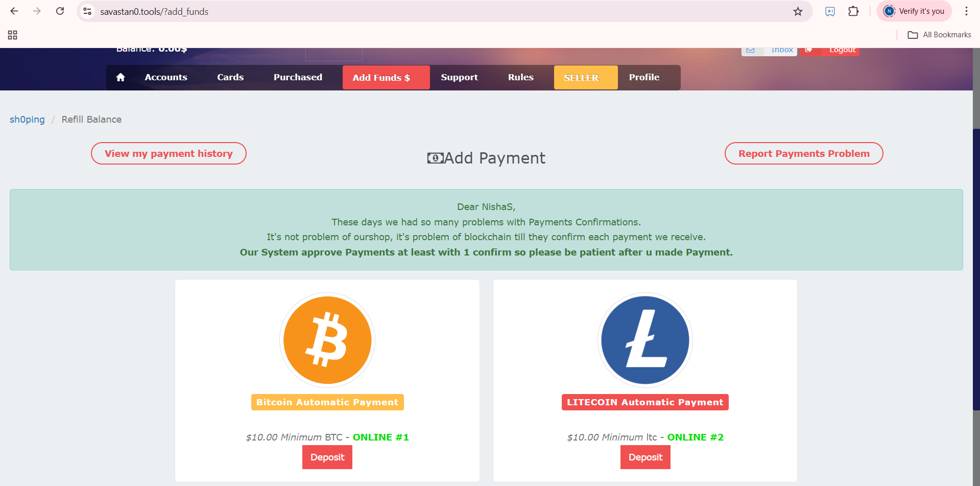Image resolution: width=980 pixels, height=486 pixels.
Task: Click the Refill Balance breadcrumb text
Action: pos(91,120)
